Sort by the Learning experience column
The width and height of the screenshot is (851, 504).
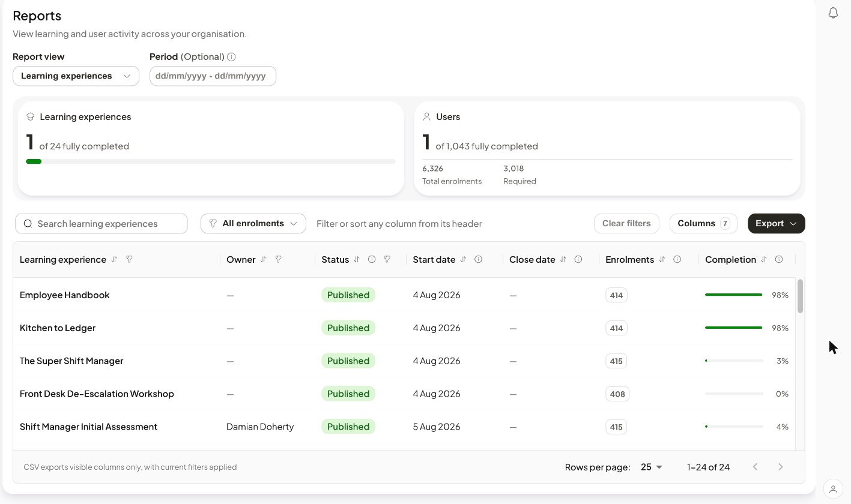click(114, 260)
